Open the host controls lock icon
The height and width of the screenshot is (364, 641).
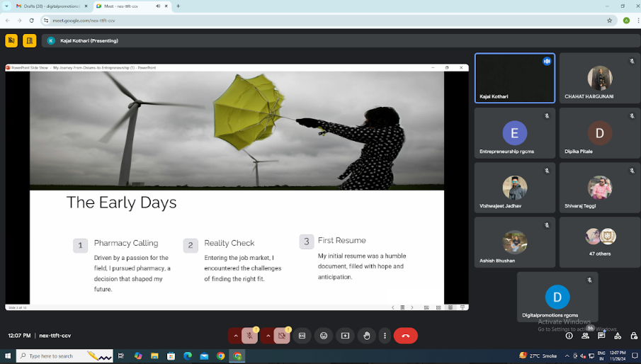pyautogui.click(x=633, y=336)
